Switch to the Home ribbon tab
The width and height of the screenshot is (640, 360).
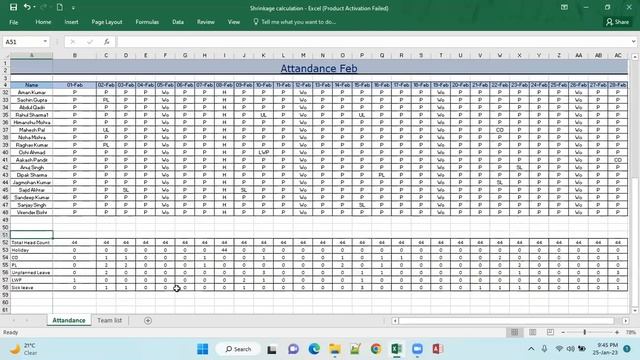coord(43,22)
